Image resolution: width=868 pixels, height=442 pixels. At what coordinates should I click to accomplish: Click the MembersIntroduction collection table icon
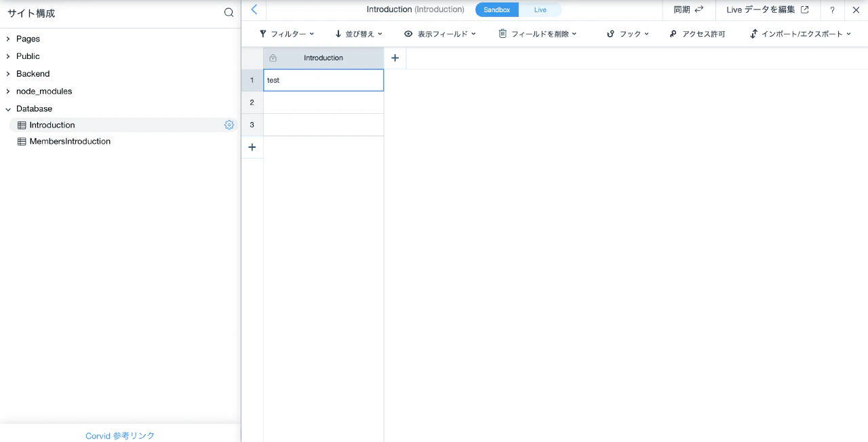pyautogui.click(x=22, y=142)
